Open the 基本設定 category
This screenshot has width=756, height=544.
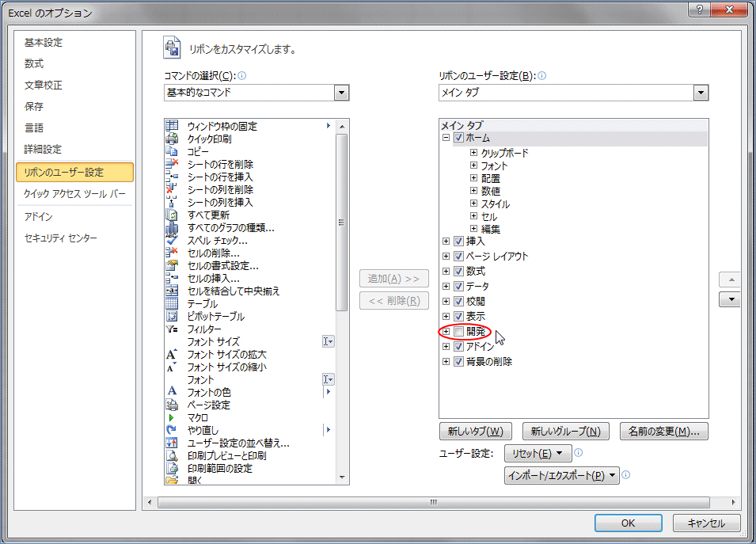44,43
